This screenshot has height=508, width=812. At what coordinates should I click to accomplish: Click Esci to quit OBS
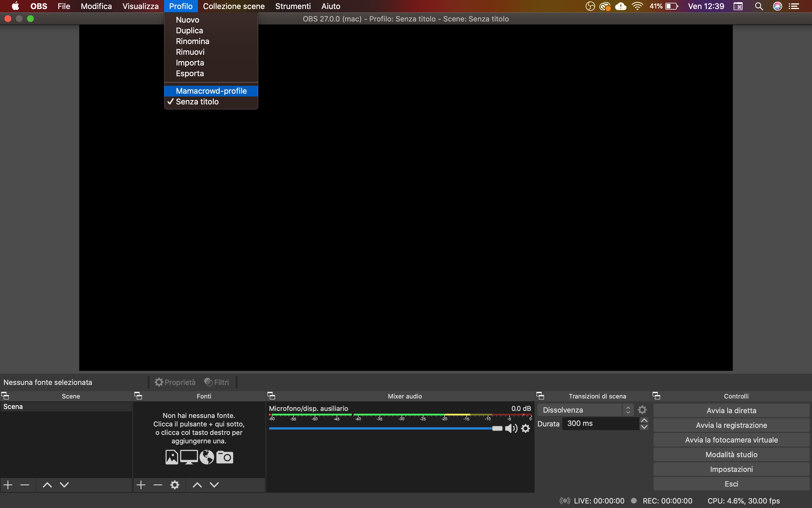tap(731, 484)
